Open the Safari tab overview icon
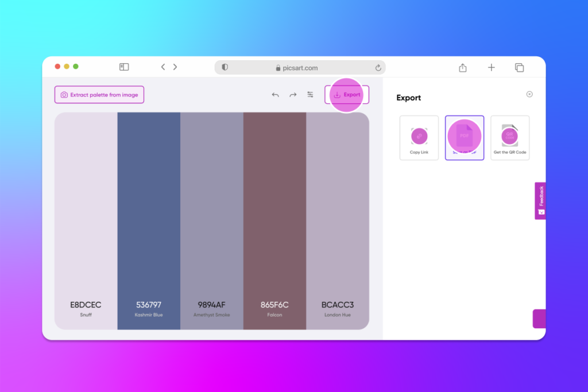 point(519,67)
